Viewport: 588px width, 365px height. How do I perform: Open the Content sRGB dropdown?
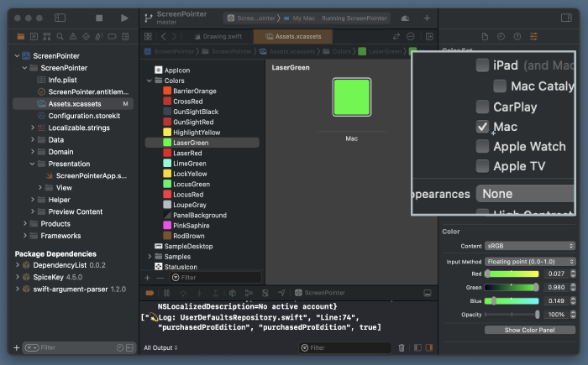pos(530,246)
